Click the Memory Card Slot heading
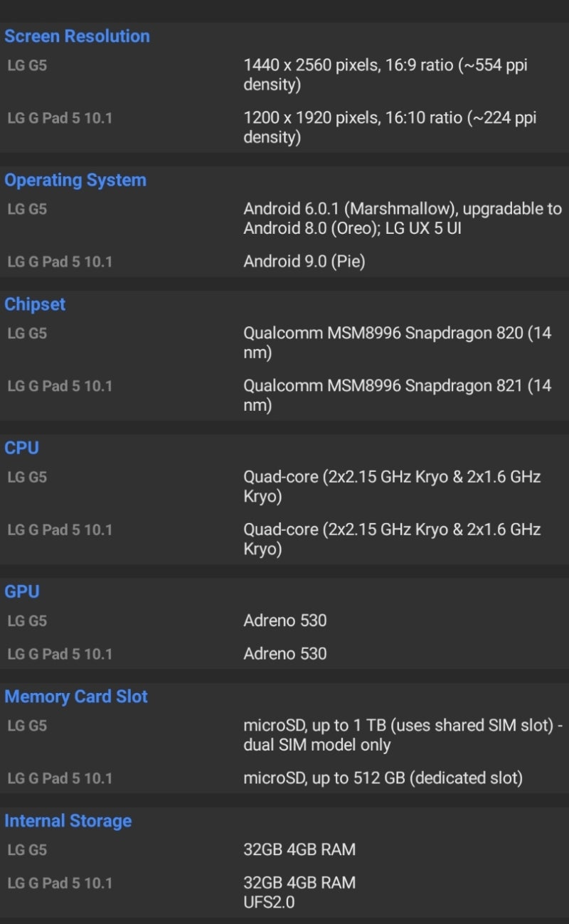Image resolution: width=569 pixels, height=924 pixels. pos(76,697)
